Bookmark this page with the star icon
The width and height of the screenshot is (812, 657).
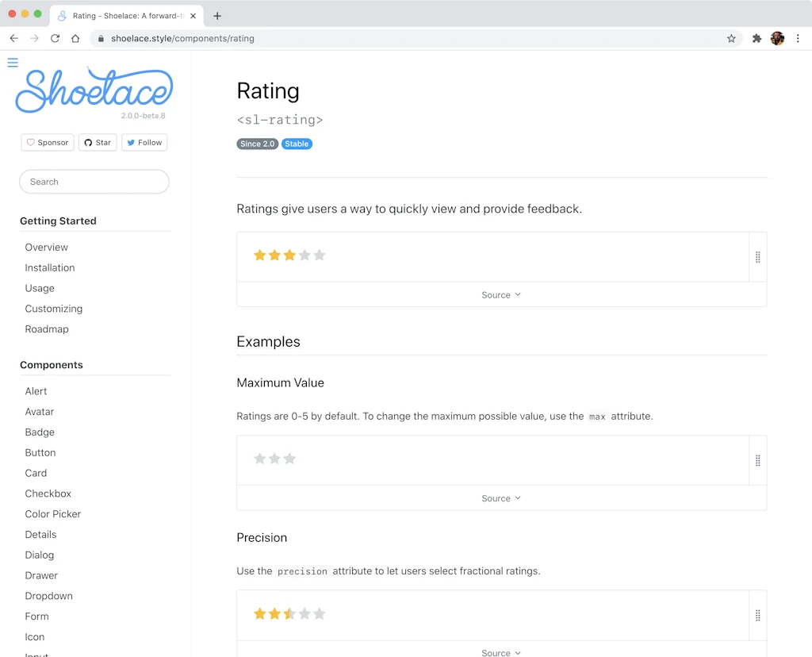point(731,38)
